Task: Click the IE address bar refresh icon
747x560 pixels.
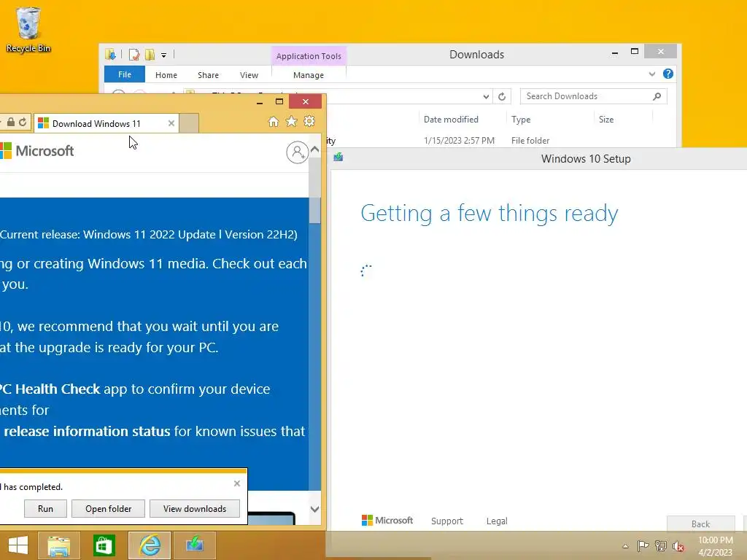Action: pyautogui.click(x=23, y=122)
